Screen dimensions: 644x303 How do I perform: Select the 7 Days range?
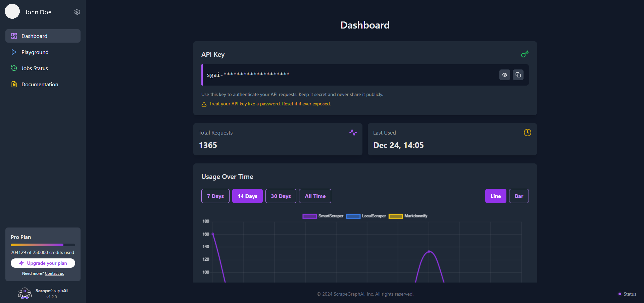215,196
